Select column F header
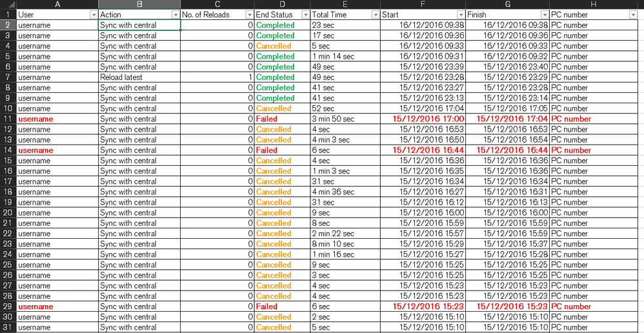This screenshot has height=333, width=644. pos(423,5)
